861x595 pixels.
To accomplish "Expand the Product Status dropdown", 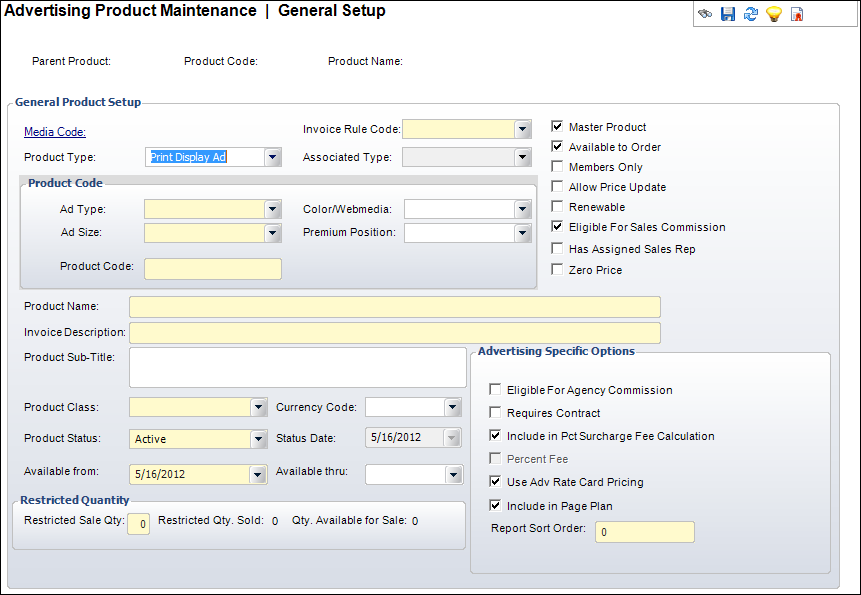I will (257, 439).
